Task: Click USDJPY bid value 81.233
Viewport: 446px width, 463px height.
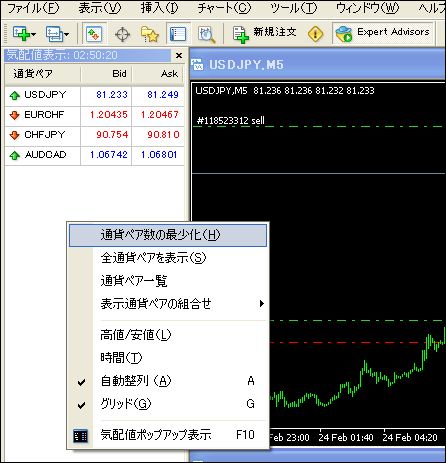Action: pos(112,95)
